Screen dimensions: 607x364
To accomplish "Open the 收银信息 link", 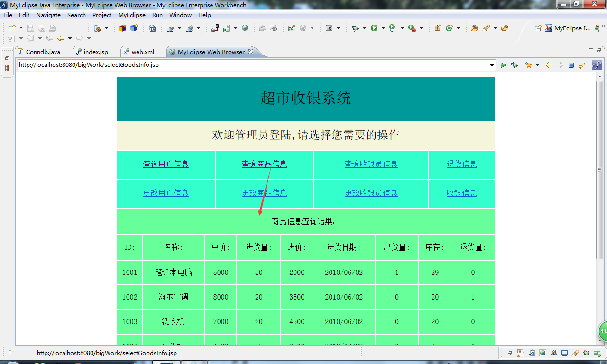I will [x=461, y=193].
